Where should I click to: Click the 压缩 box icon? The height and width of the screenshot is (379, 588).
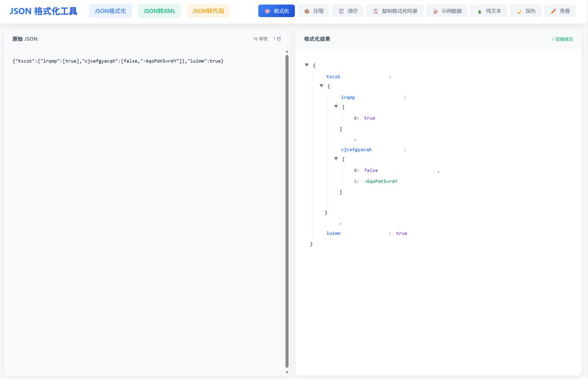[307, 11]
